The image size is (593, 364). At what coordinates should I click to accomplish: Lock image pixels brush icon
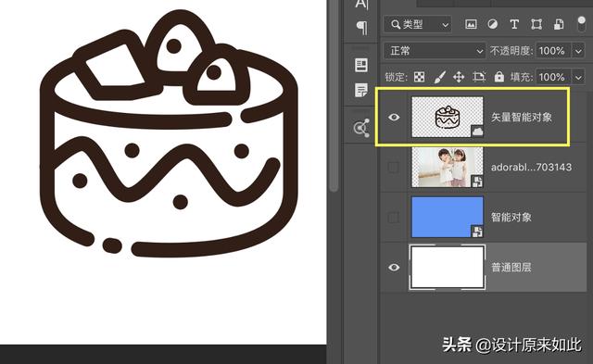[439, 77]
